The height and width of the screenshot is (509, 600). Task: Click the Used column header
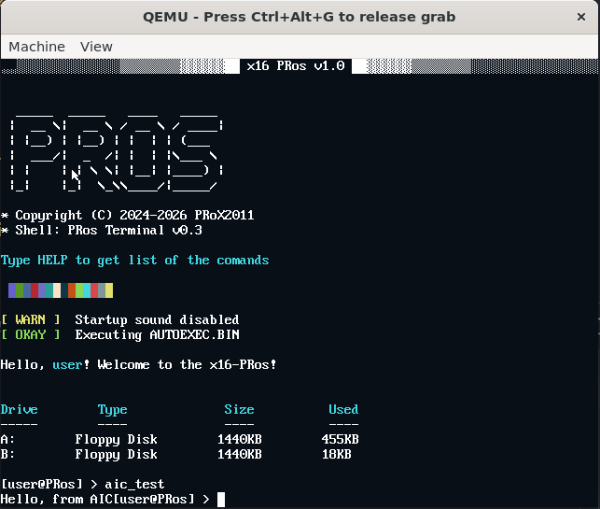coord(344,409)
